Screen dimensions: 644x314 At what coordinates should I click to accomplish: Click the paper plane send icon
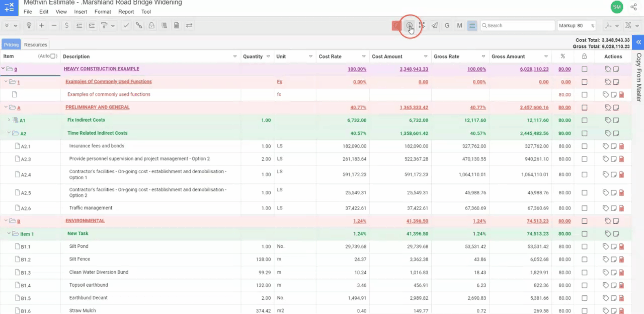434,26
